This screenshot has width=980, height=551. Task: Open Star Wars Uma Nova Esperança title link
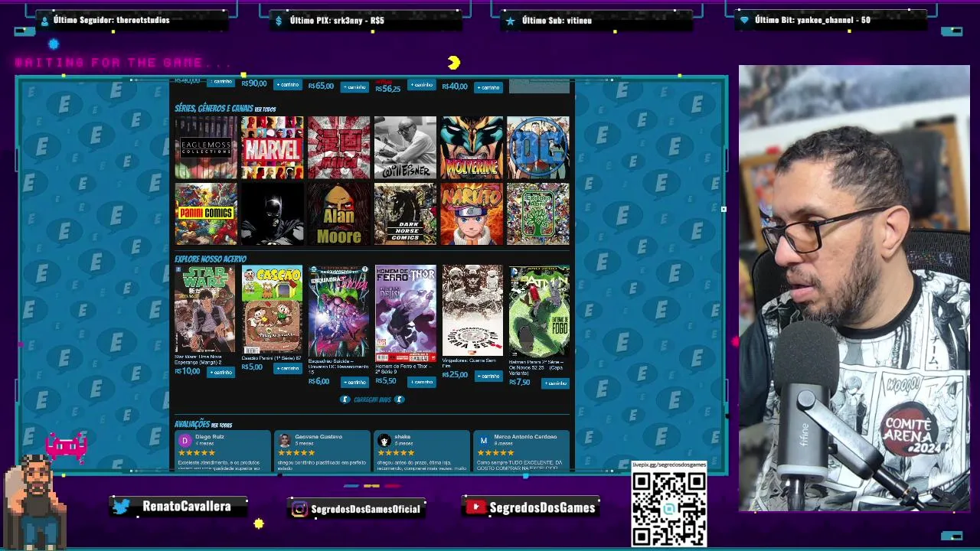click(x=198, y=360)
